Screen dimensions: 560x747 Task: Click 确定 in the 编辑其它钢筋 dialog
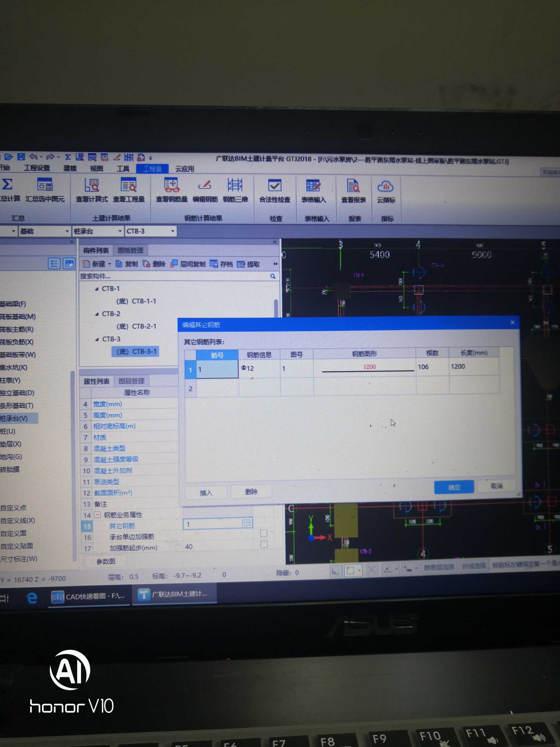(454, 487)
